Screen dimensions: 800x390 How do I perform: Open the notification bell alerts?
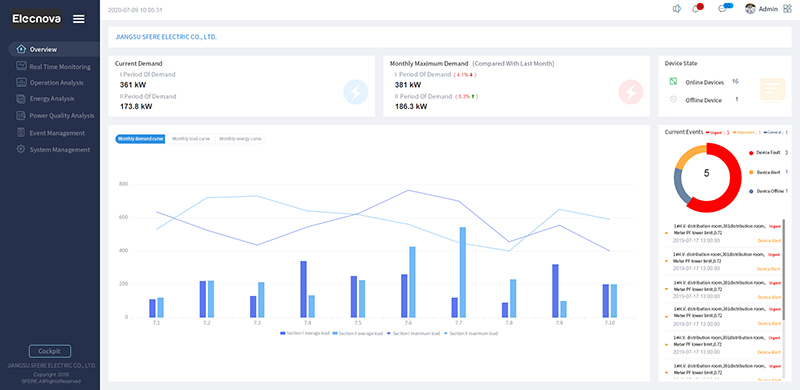pyautogui.click(x=696, y=9)
